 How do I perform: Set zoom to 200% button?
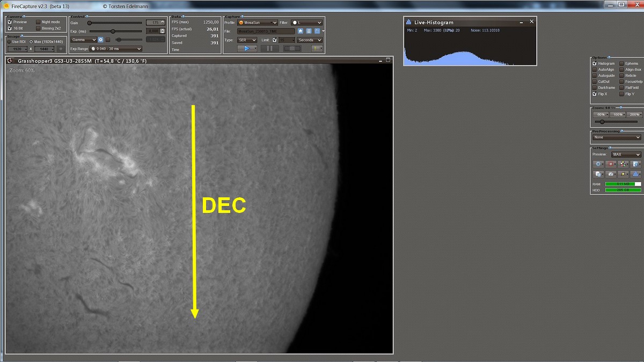tap(634, 115)
